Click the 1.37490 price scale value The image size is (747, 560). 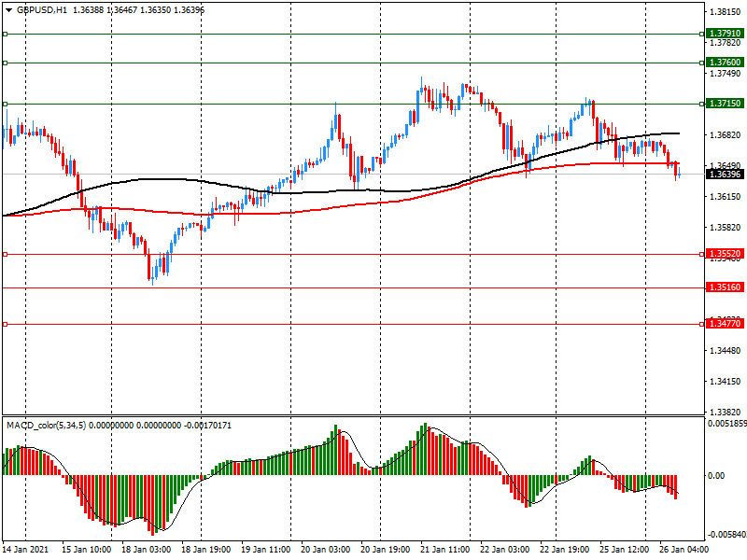coord(726,74)
